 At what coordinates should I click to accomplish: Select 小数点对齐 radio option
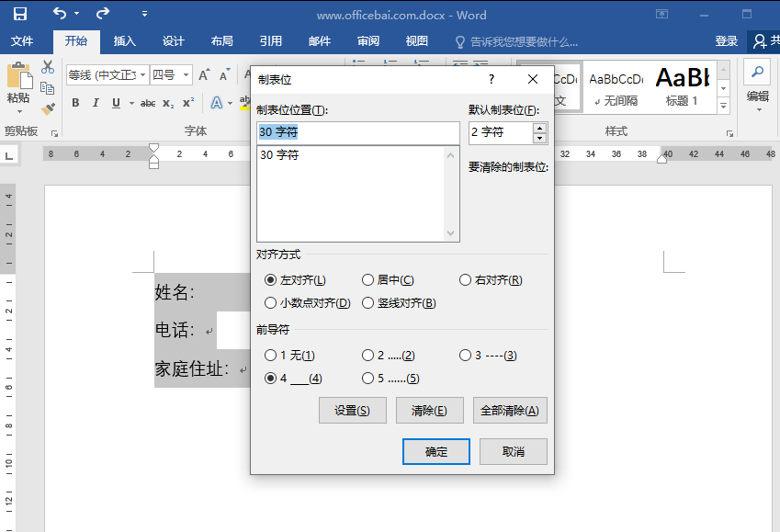coord(270,302)
